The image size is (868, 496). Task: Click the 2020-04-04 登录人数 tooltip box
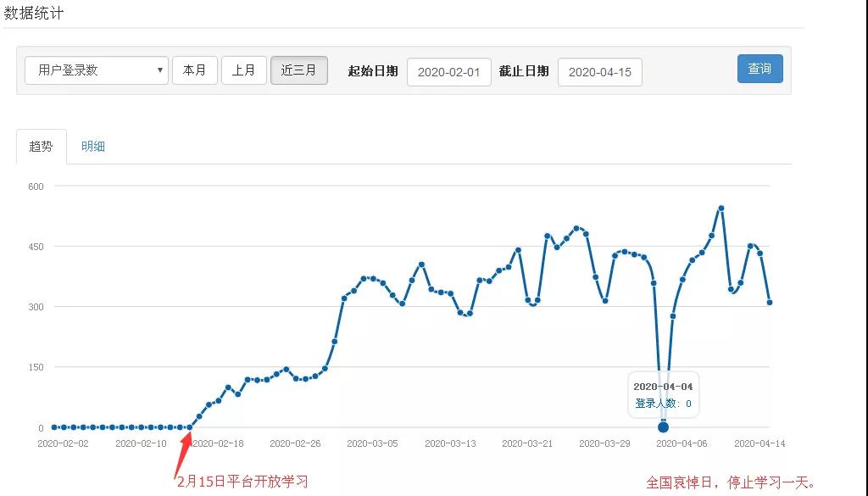click(x=663, y=395)
